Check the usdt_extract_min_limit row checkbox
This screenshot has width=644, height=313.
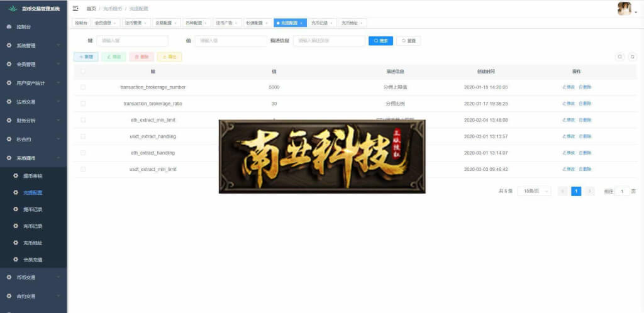coord(83,169)
